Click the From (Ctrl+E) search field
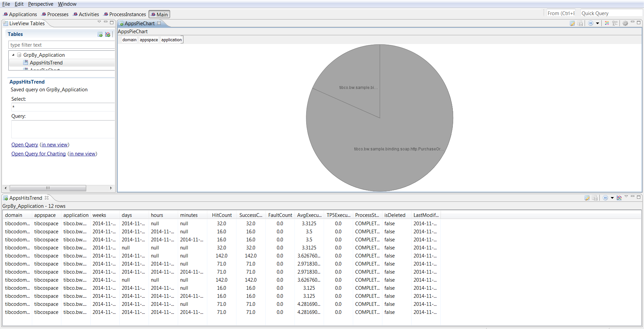 561,13
